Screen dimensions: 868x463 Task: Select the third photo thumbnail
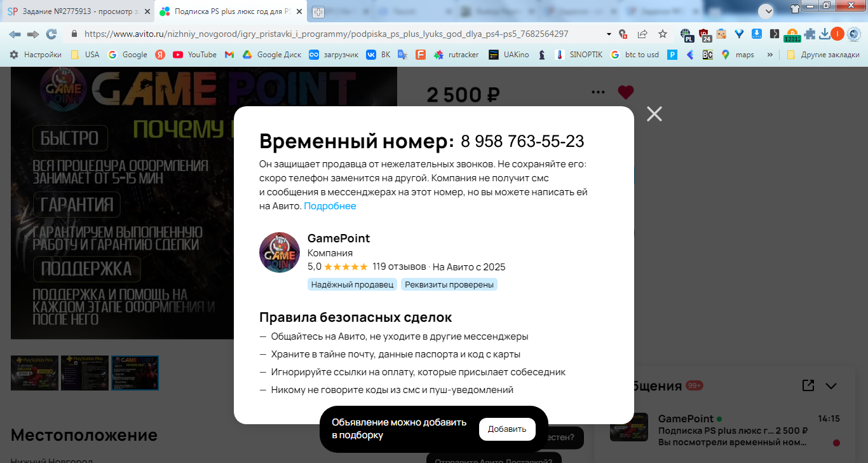[x=135, y=373]
